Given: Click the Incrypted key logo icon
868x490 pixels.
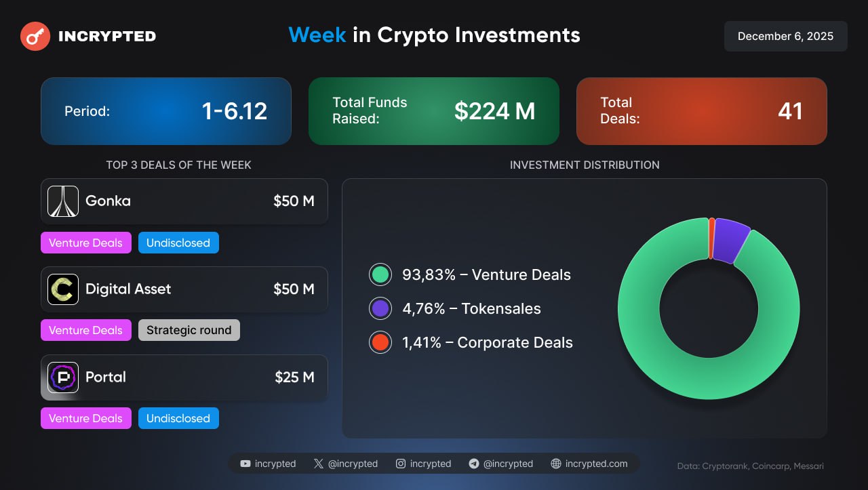Looking at the screenshot, I should point(35,36).
